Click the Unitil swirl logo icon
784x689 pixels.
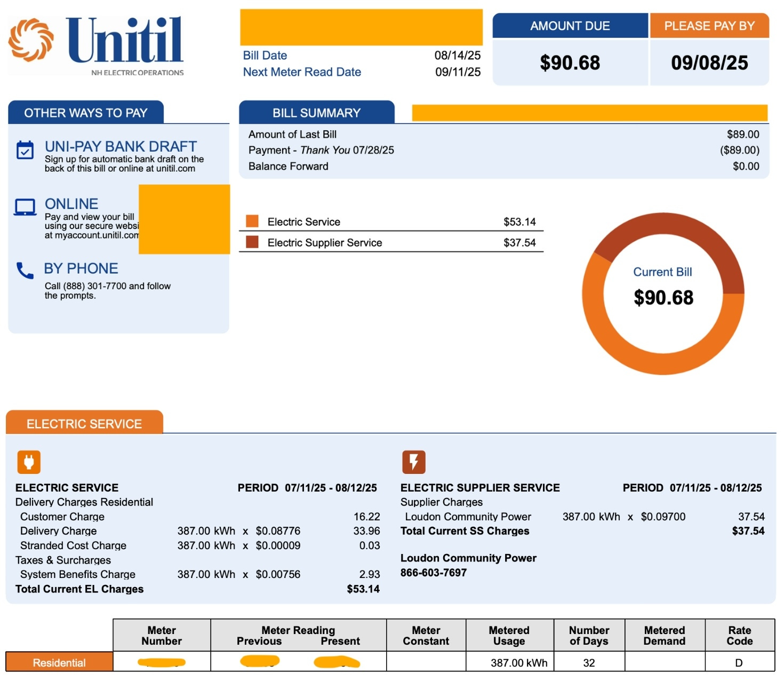coord(31,39)
